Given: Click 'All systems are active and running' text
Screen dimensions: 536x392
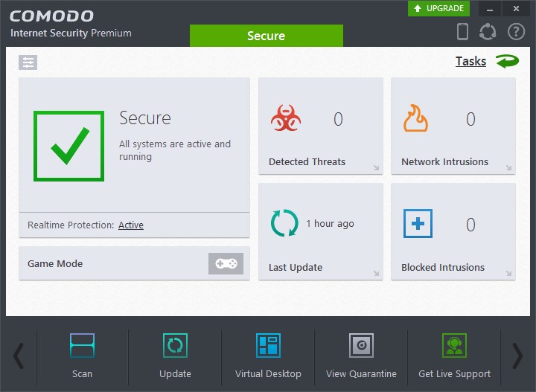Looking at the screenshot, I should point(175,150).
